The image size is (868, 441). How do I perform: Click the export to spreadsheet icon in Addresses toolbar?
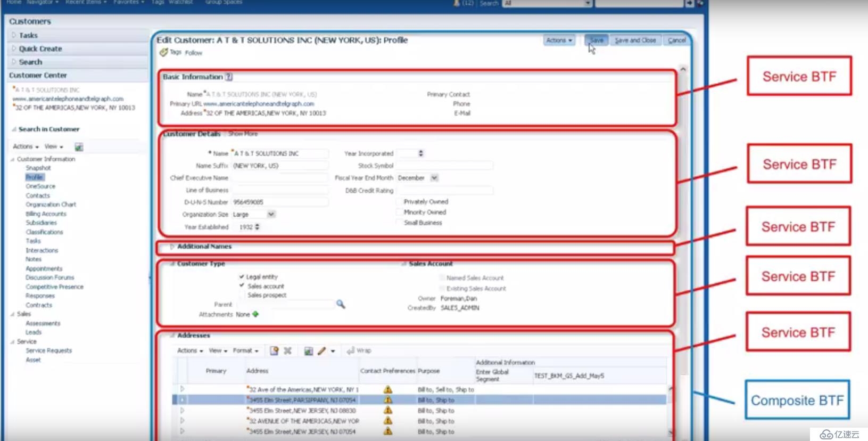(x=308, y=350)
